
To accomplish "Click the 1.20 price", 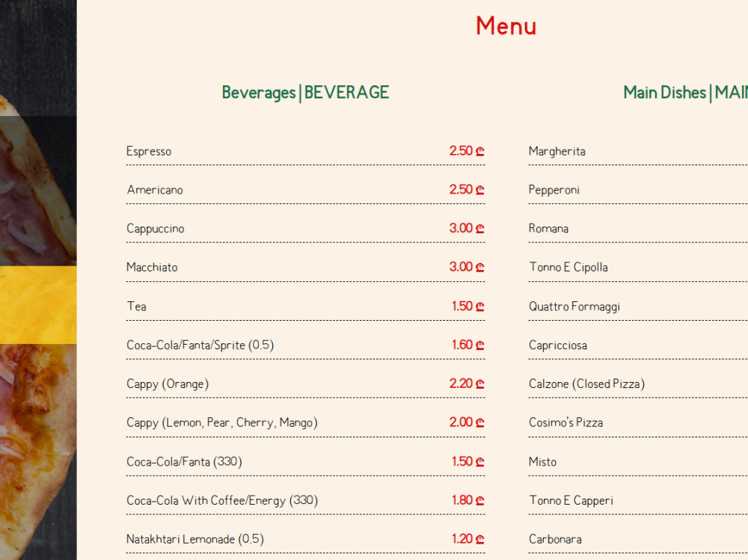I will click(468, 538).
